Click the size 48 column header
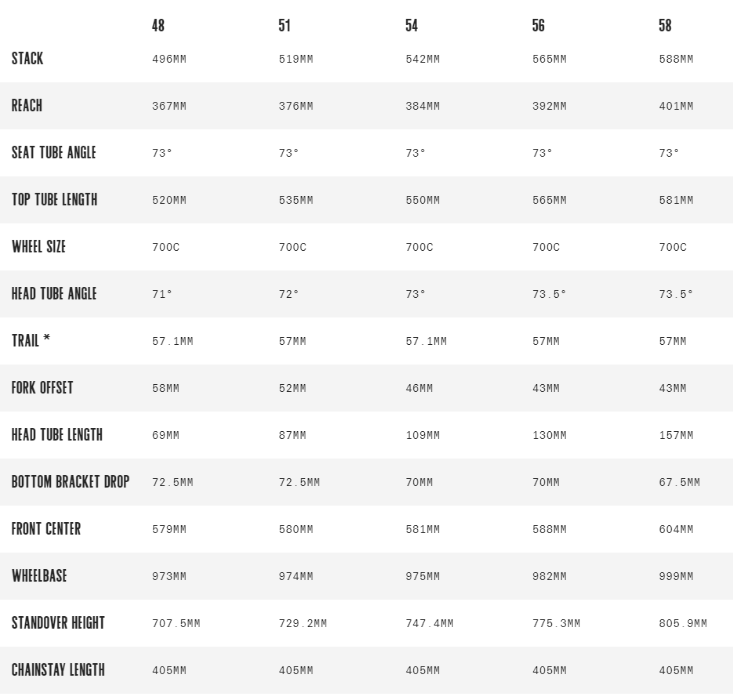733x700 pixels. (158, 26)
